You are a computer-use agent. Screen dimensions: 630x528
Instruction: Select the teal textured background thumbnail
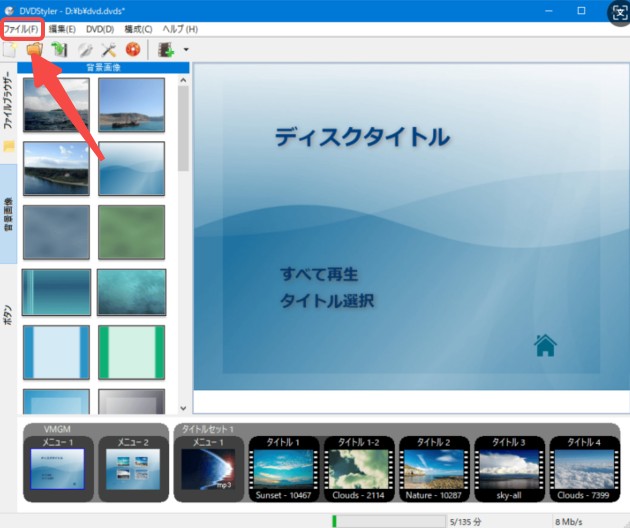131,292
